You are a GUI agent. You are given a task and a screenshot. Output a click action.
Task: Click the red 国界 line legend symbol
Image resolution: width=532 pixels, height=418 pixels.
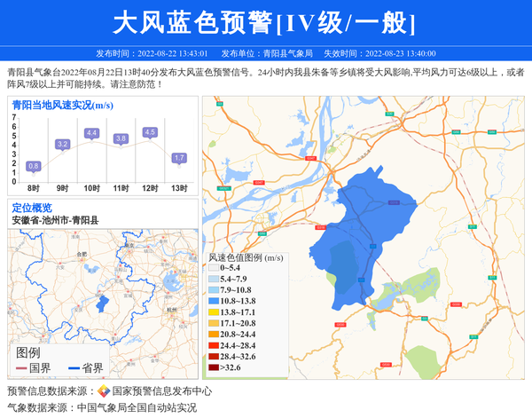tap(21, 368)
